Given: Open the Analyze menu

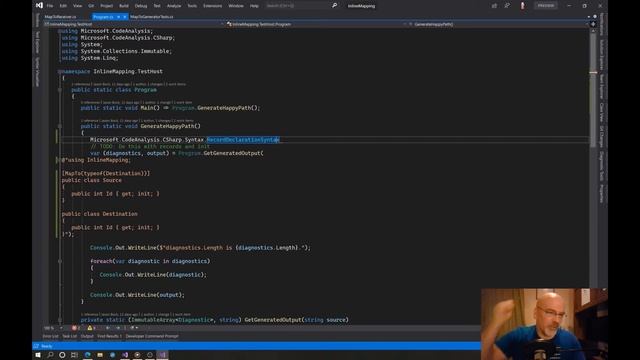Looking at the screenshot, I should point(174,6).
